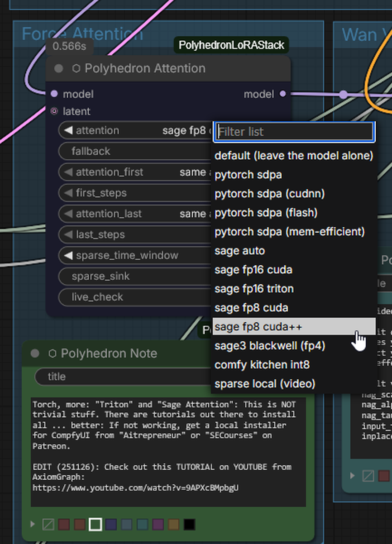Decrease the first_steps value with its left arrow
Image resolution: width=392 pixels, height=544 pixels.
(68, 193)
